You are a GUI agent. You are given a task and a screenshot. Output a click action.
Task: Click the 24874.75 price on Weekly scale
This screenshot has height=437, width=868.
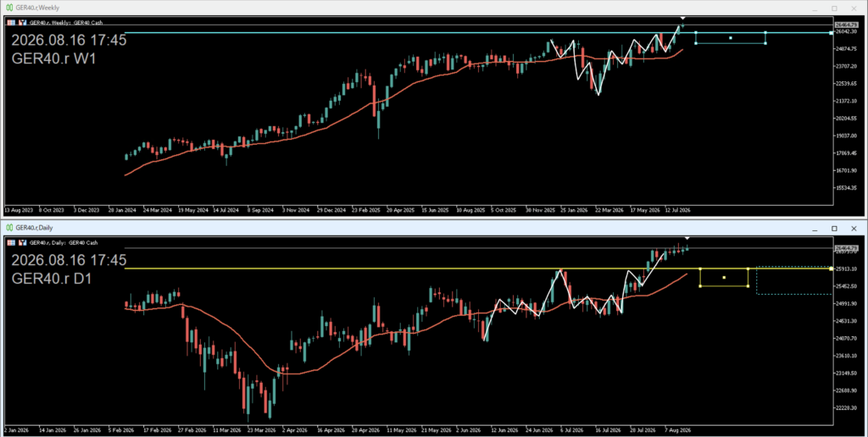[x=847, y=48]
